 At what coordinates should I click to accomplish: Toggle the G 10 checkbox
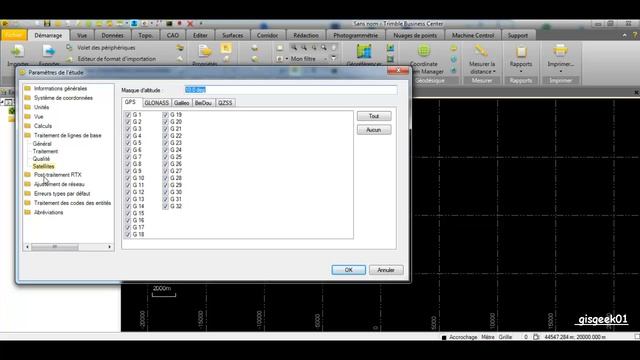[128, 178]
